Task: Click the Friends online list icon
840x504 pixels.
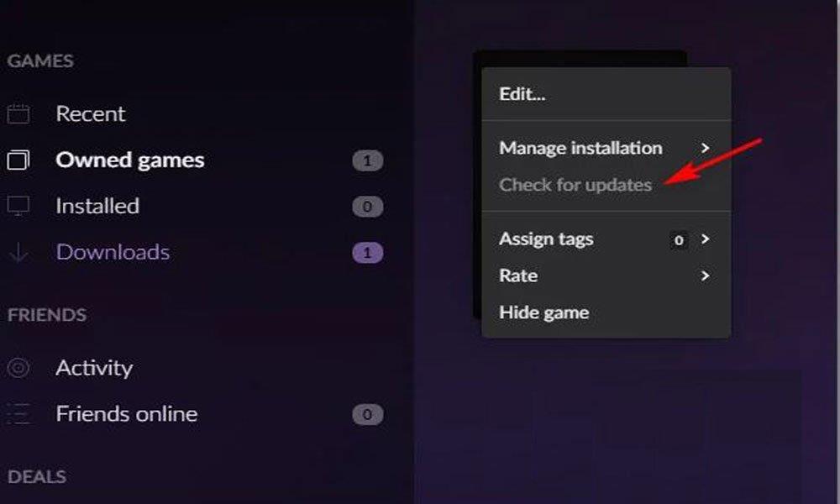Action: [18, 414]
